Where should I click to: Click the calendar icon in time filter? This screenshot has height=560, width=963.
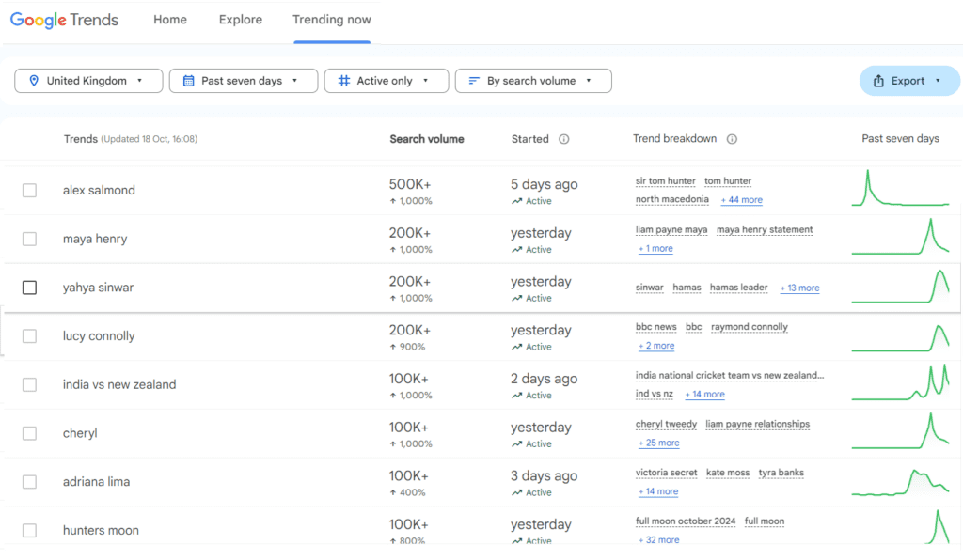(188, 81)
